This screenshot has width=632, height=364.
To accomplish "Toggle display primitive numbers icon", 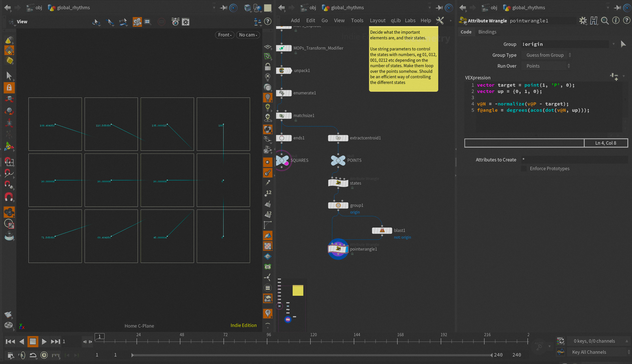I will tap(268, 214).
